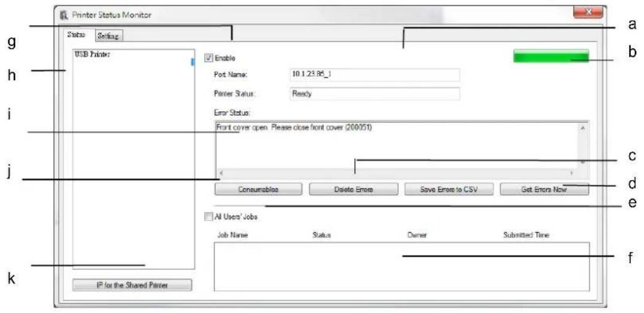
Task: Click the Error Status horizontal scrollbar
Action: coord(396,173)
